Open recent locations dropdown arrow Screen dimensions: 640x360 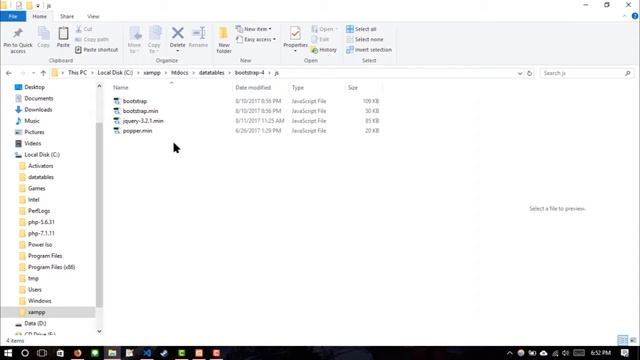(x=33, y=73)
